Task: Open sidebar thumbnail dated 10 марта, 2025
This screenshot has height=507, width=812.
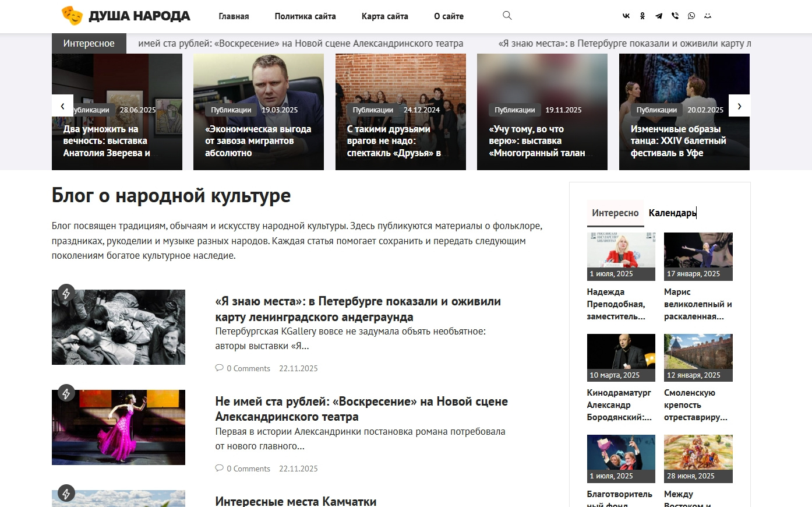Action: [x=621, y=358]
